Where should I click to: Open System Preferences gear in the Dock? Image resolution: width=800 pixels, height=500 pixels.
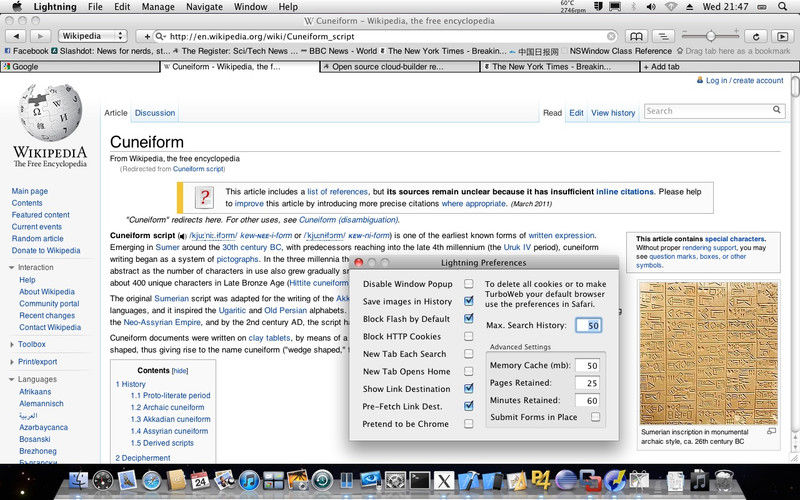click(395, 481)
